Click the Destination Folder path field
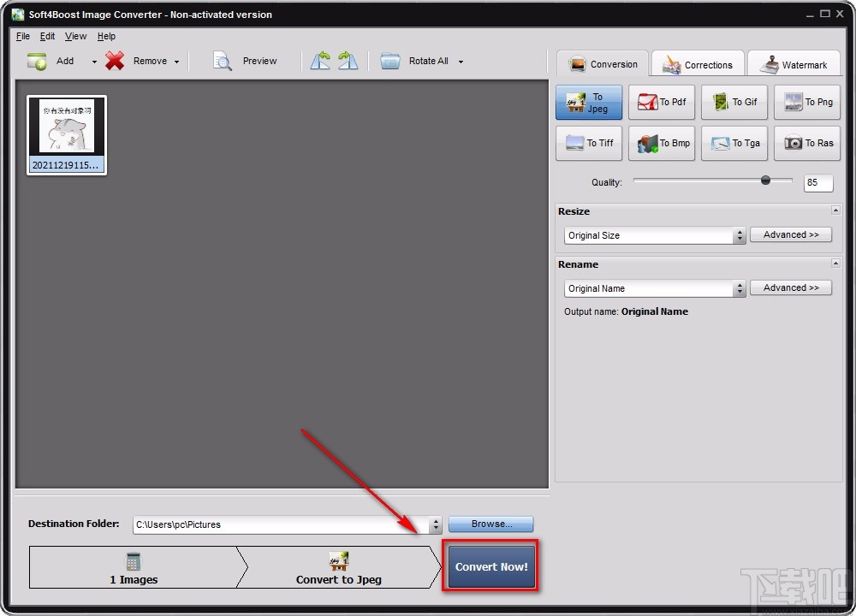Image resolution: width=856 pixels, height=616 pixels. pos(281,524)
